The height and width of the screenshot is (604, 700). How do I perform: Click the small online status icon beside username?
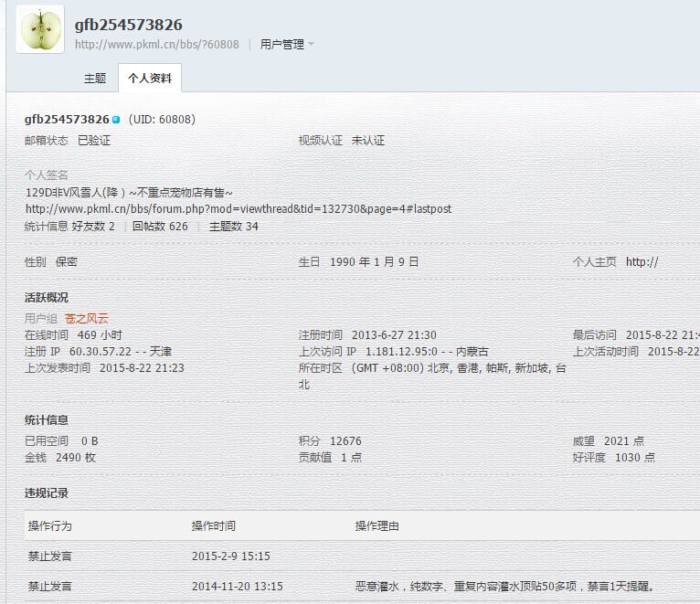(116, 120)
